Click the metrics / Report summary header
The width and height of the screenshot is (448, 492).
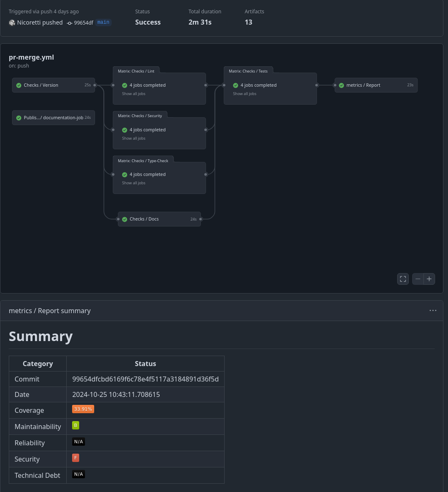point(50,311)
